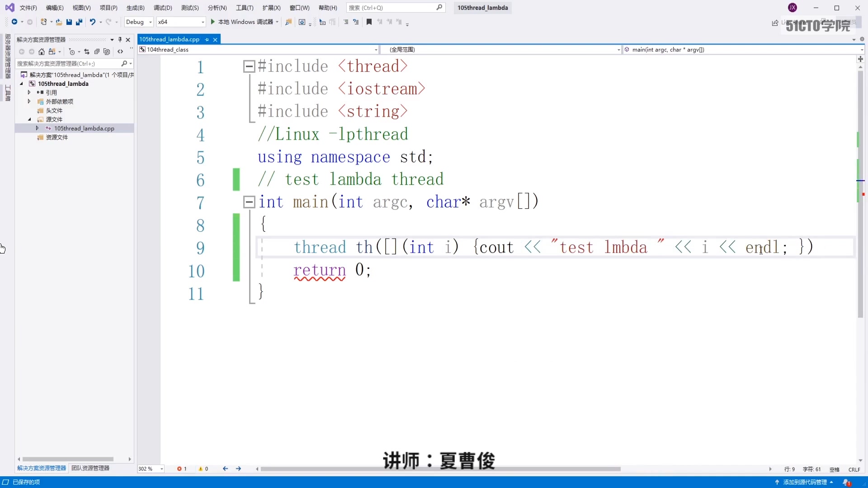Image resolution: width=868 pixels, height=488 pixels.
Task: Switch to the 团队资源管理器 tab
Action: (x=90, y=468)
